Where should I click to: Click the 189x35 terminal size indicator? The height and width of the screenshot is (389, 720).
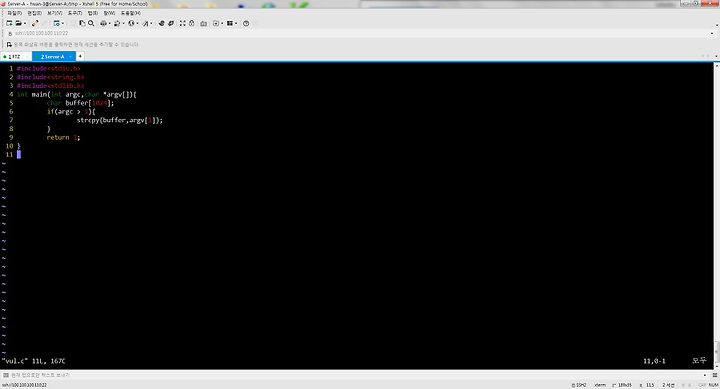coord(622,385)
